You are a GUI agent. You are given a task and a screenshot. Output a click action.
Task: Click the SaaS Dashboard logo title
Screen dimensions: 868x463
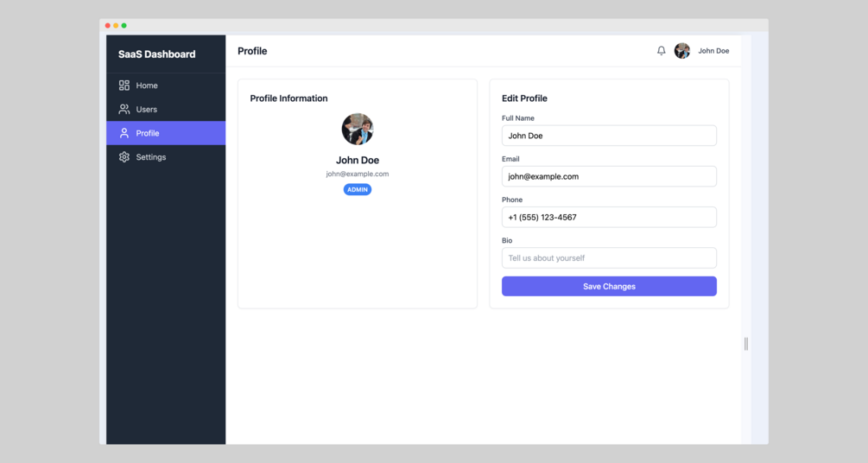(x=156, y=54)
